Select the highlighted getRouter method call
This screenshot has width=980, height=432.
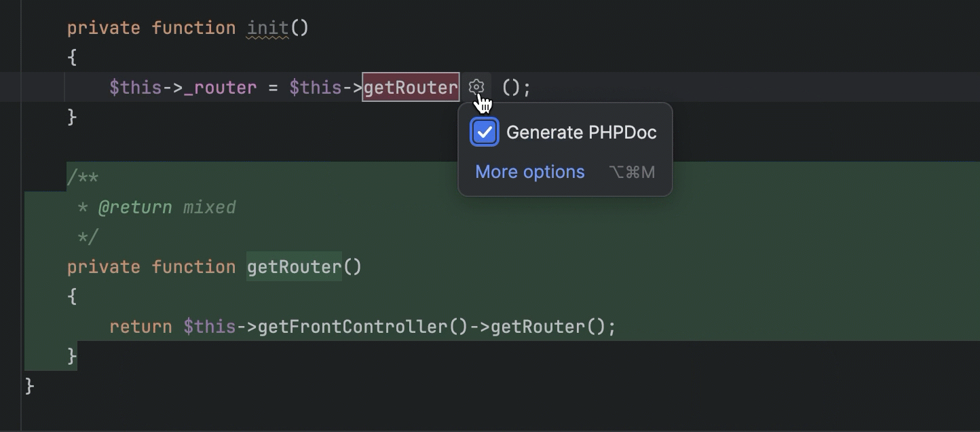coord(410,87)
